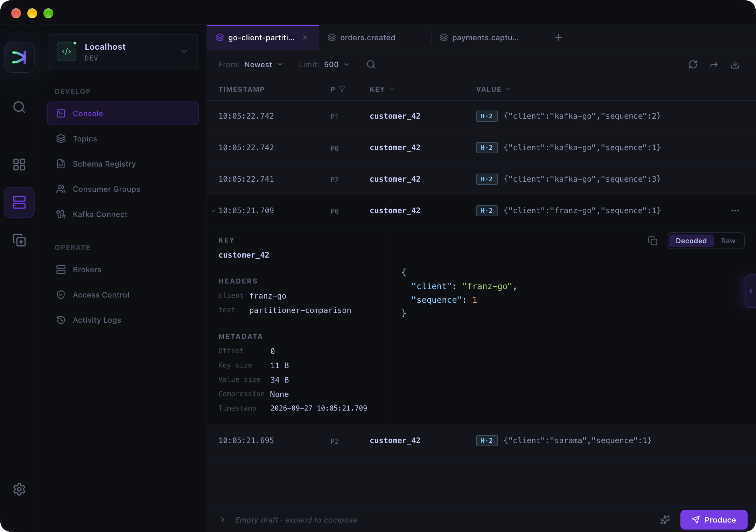This screenshot has width=756, height=532.
Task: Open the Localhost DEV cluster dropdown
Action: (123, 51)
